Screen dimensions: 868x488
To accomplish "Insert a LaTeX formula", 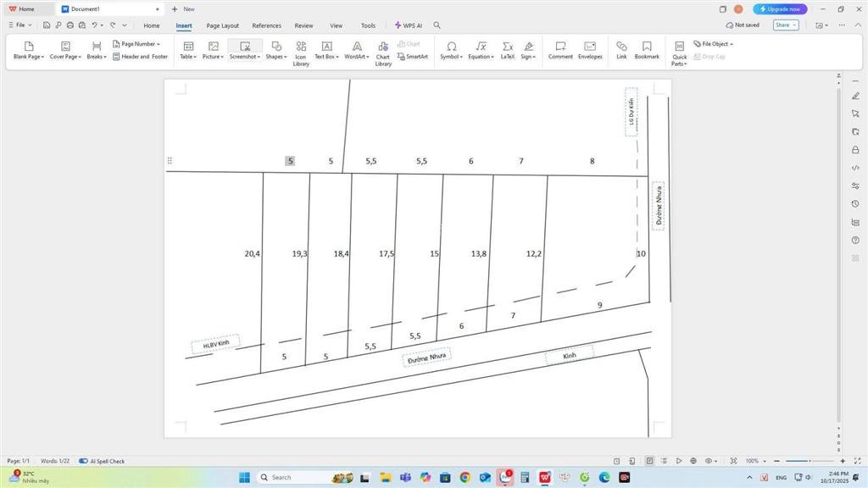I will (508, 50).
